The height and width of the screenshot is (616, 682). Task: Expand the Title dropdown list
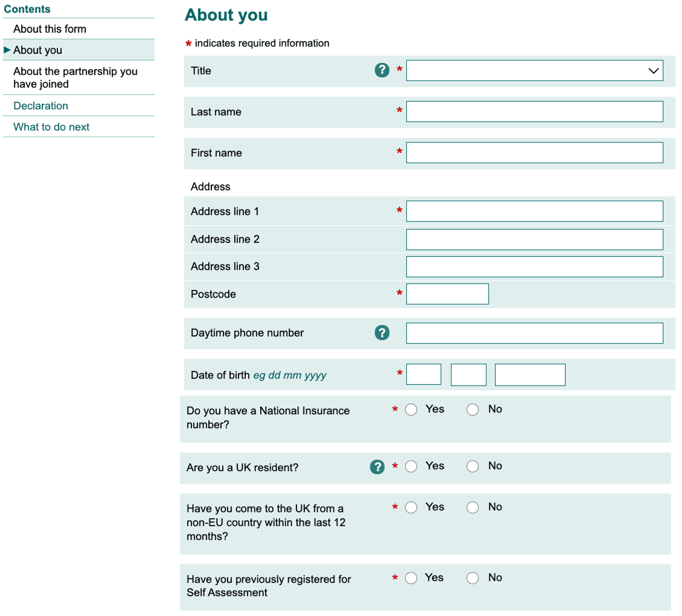pos(535,70)
